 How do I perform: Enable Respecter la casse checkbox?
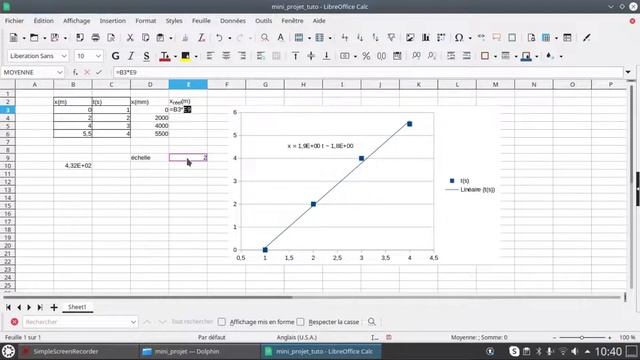300,322
